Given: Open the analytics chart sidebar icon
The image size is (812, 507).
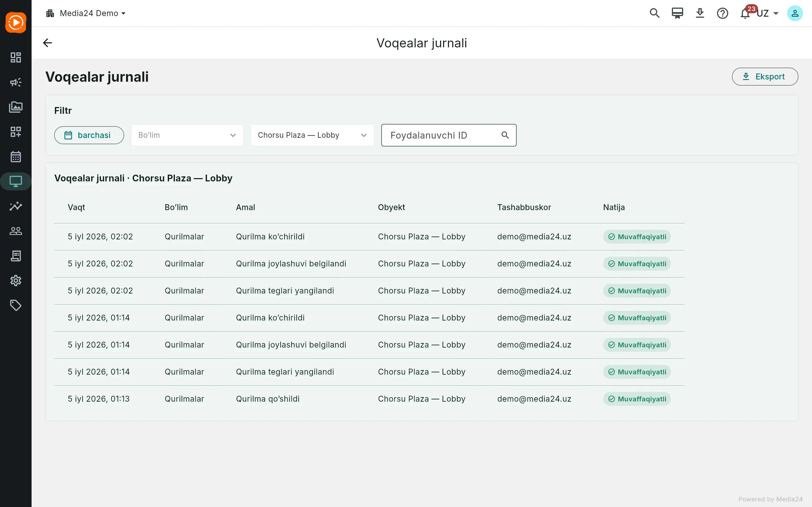Looking at the screenshot, I should click(16, 206).
